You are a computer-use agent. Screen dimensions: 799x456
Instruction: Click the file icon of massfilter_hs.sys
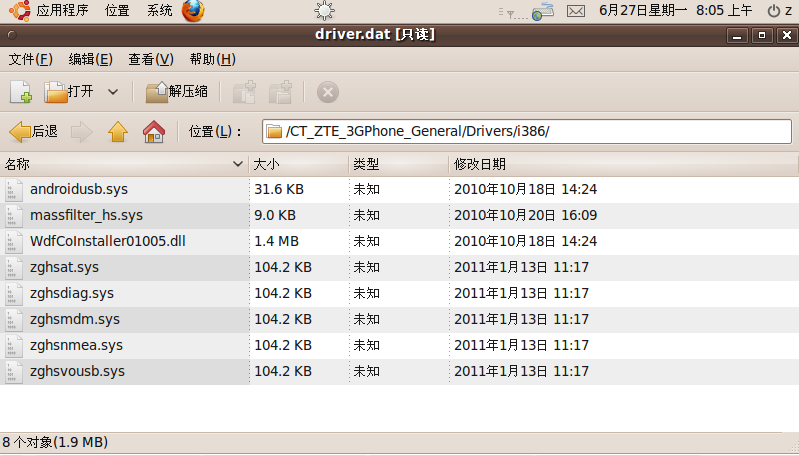tap(14, 216)
